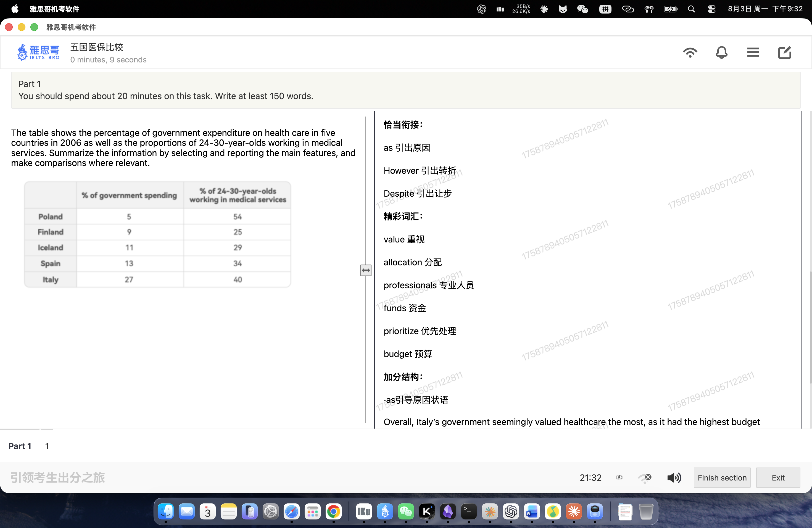Click the edit note icon in header

[784, 52]
